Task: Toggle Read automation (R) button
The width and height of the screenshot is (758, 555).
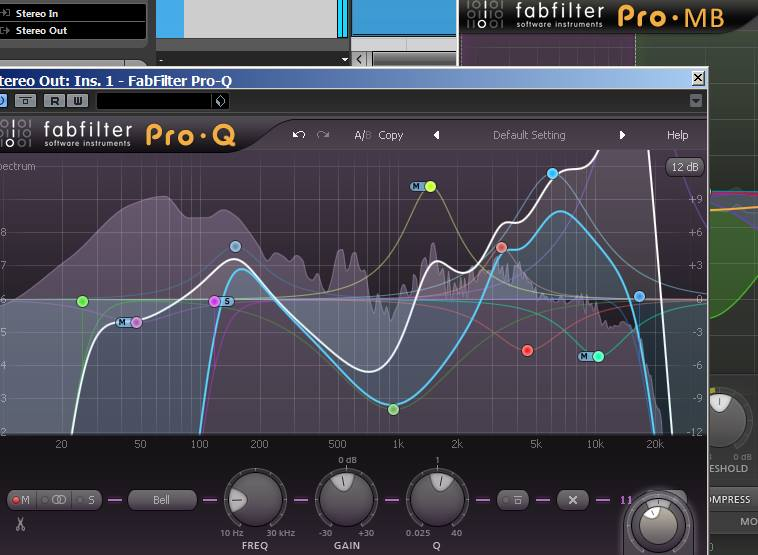Action: pos(55,101)
